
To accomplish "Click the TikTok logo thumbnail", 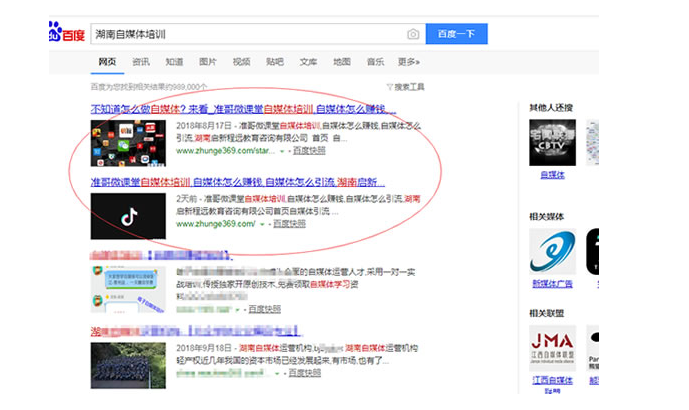I will pyautogui.click(x=128, y=216).
